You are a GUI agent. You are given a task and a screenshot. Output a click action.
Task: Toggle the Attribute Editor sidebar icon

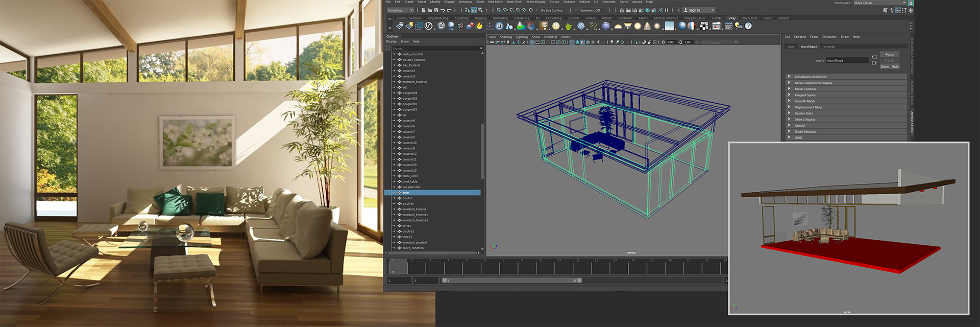click(x=898, y=10)
